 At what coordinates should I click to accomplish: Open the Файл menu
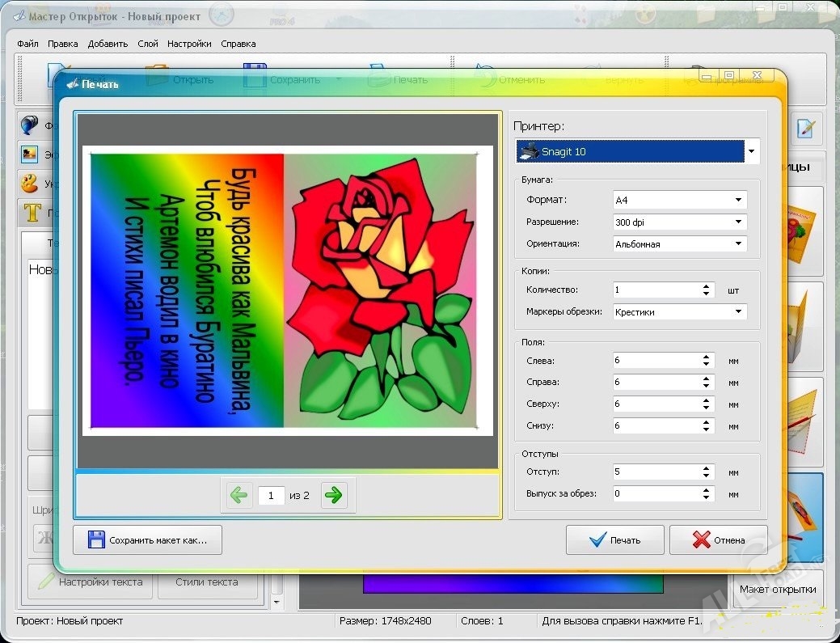pyautogui.click(x=27, y=44)
